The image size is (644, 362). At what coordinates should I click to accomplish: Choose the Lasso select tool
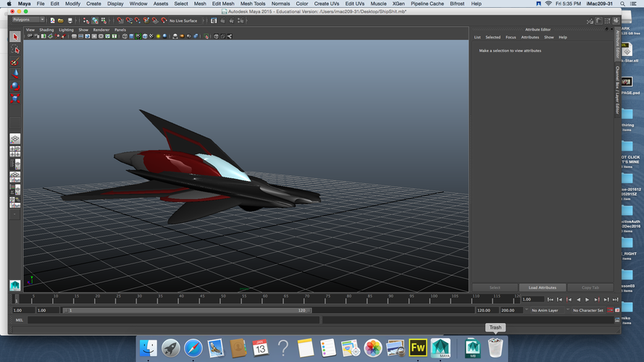(x=15, y=50)
